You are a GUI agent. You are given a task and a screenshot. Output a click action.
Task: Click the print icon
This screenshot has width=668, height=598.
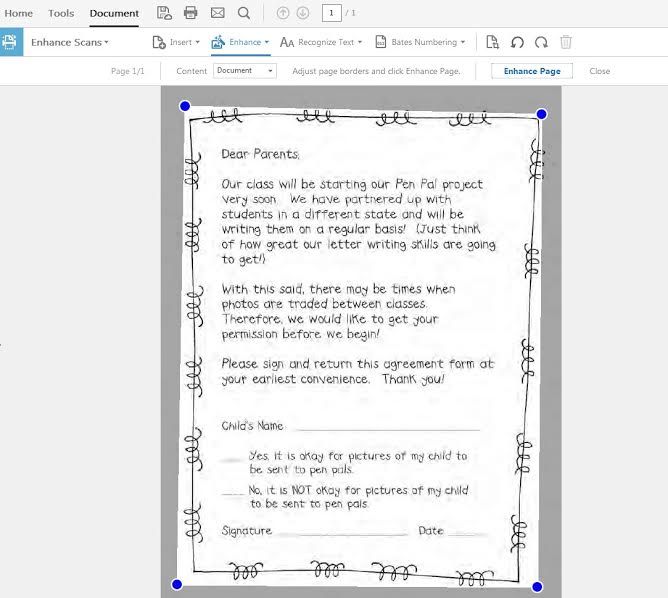(190, 13)
